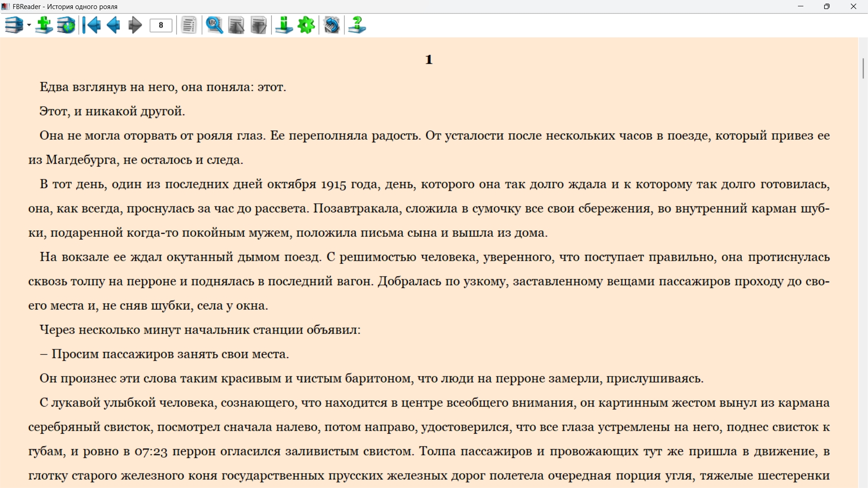Find the next search match
Viewport: 868px width, 488px height.
tap(259, 25)
